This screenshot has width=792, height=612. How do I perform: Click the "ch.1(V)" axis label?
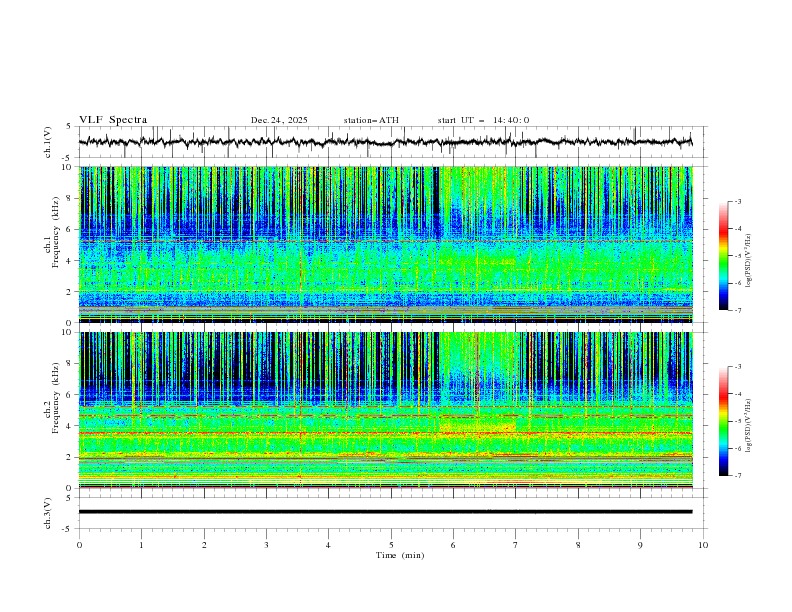coord(48,142)
